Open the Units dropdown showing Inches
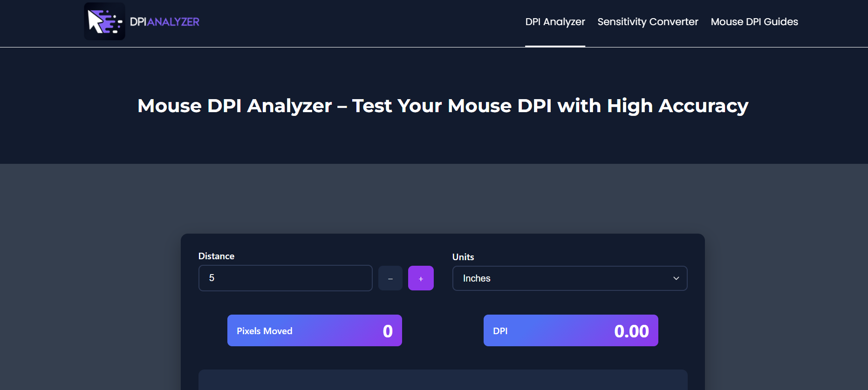 (x=570, y=278)
